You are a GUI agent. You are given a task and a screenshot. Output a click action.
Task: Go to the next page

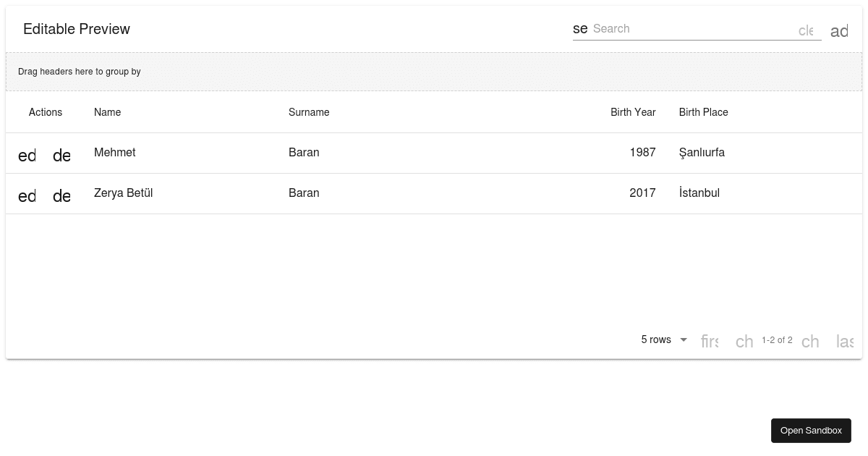(810, 341)
